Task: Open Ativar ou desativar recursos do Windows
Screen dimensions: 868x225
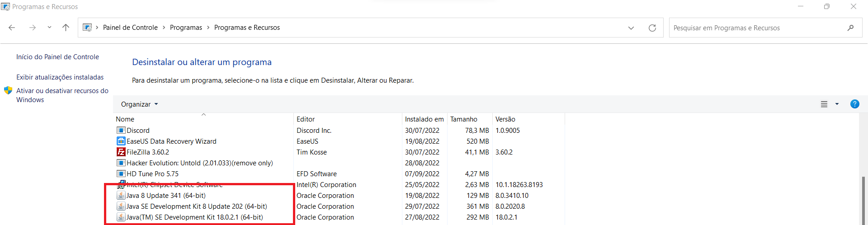Action: (62, 95)
